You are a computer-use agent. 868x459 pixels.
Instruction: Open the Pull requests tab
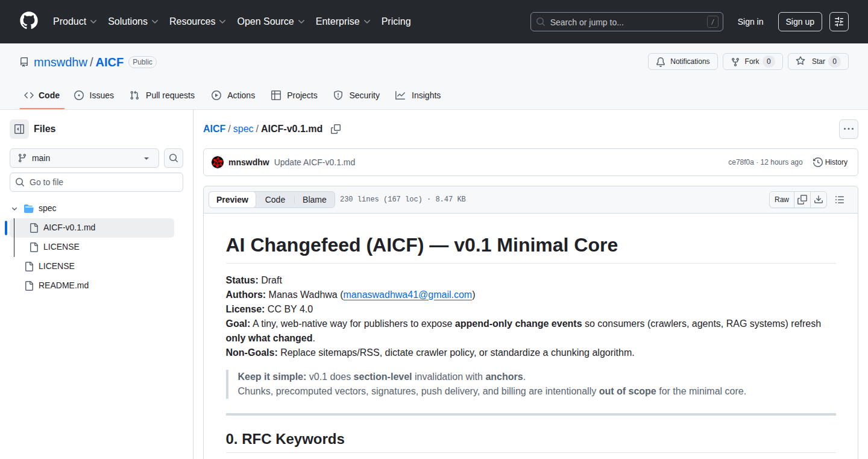tap(162, 95)
